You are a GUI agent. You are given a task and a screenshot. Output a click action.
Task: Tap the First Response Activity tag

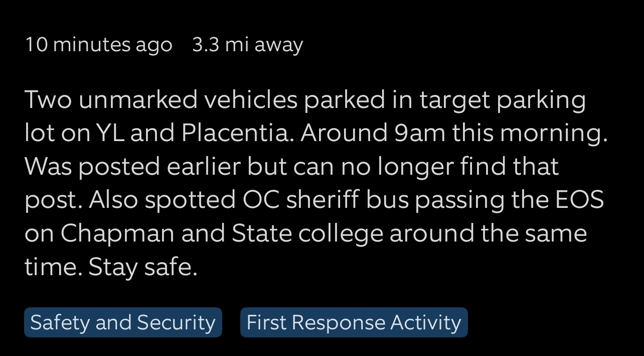click(x=354, y=322)
